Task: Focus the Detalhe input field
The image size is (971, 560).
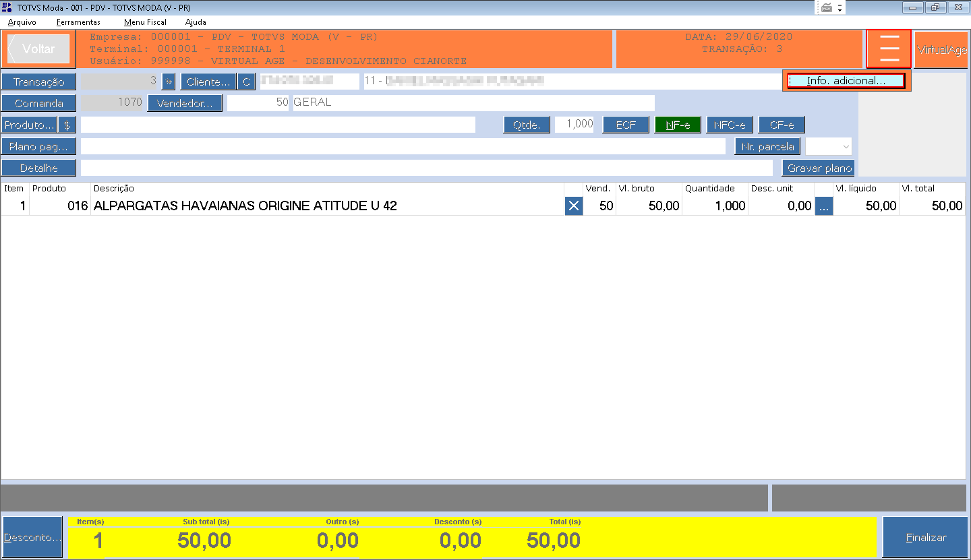Action: pos(427,168)
